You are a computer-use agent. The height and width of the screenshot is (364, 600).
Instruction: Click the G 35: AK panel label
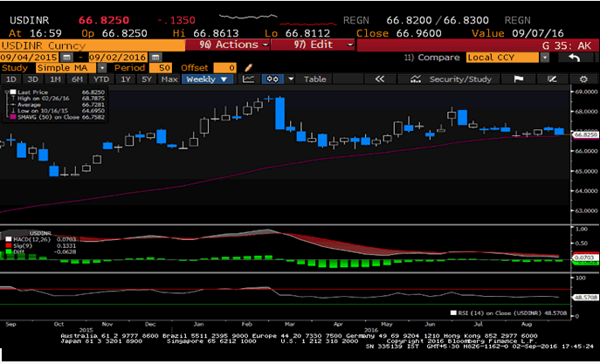coord(566,45)
